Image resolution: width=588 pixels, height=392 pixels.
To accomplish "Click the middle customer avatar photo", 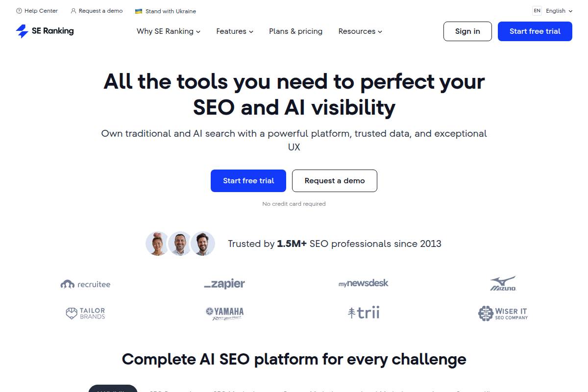I will [x=180, y=244].
